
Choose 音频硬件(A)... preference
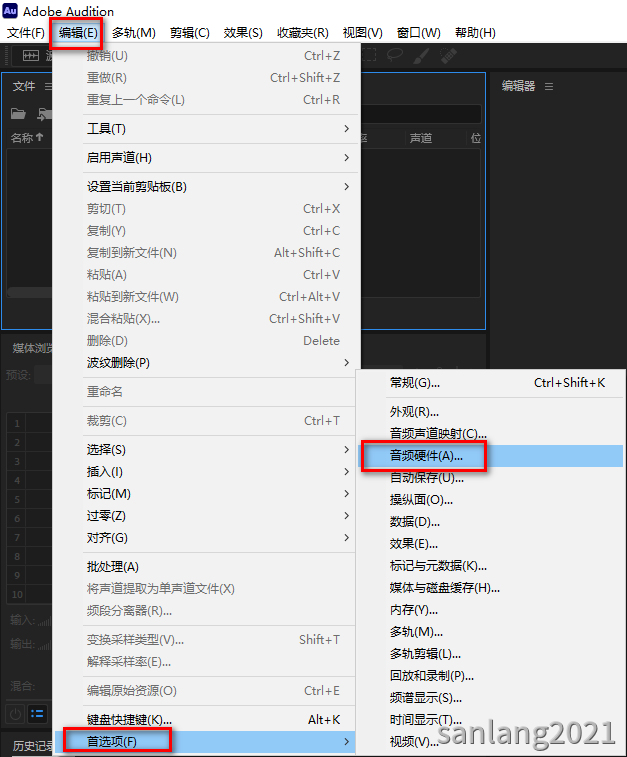491,456
